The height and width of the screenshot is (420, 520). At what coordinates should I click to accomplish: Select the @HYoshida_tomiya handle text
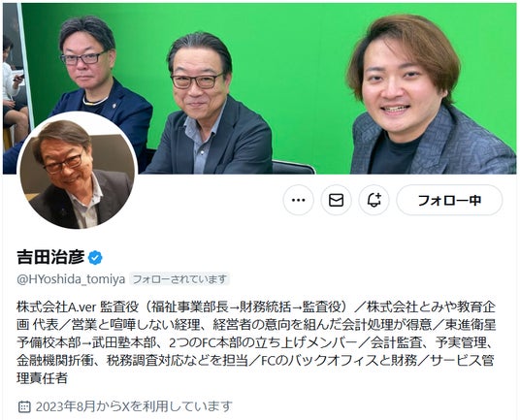[71, 279]
